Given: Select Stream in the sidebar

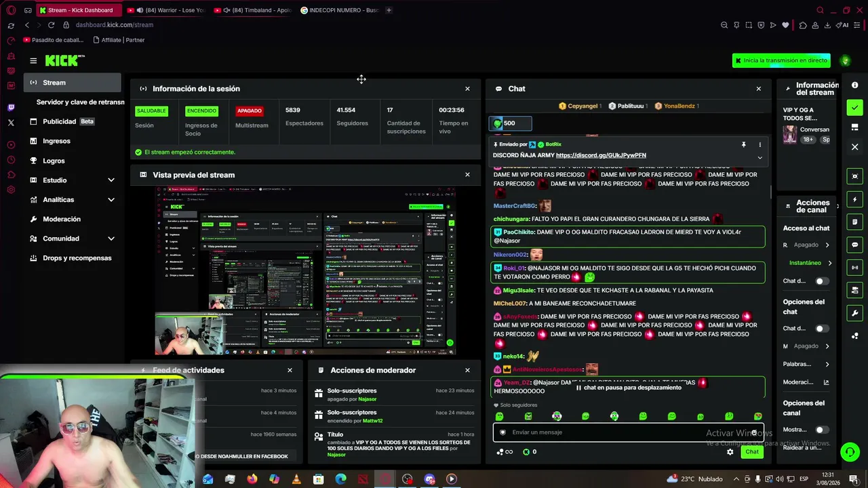Looking at the screenshot, I should pos(72,83).
